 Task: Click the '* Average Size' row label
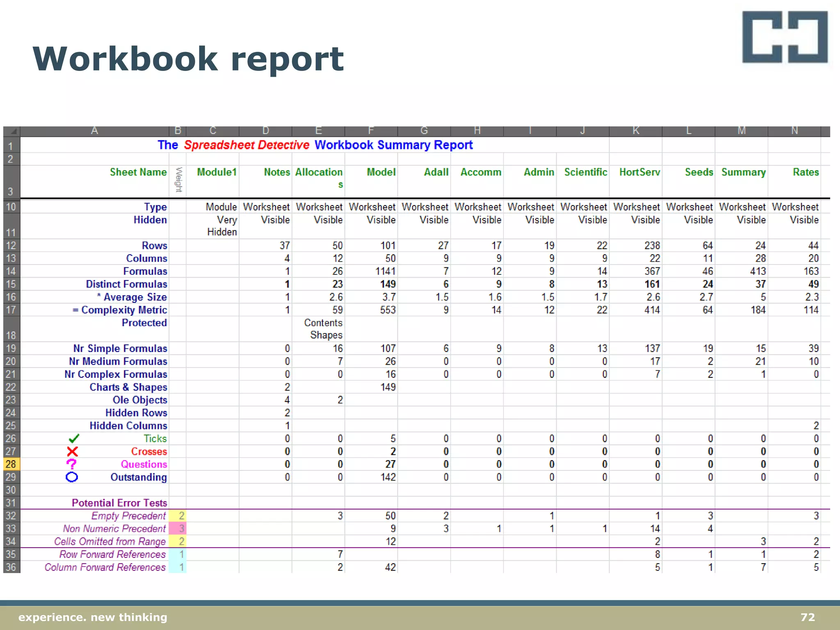[x=132, y=297]
